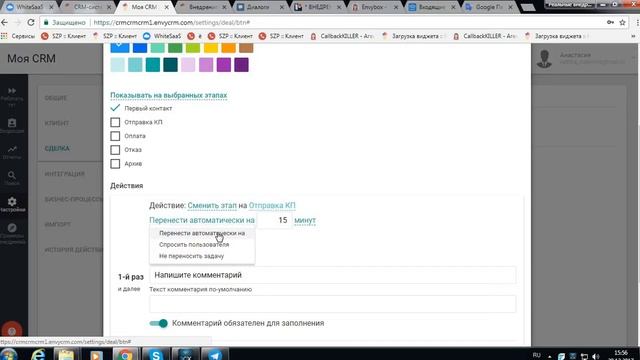Viewport: 640px width, 360px height.
Task: Click the 'Моя CRM' header title
Action: (31, 59)
